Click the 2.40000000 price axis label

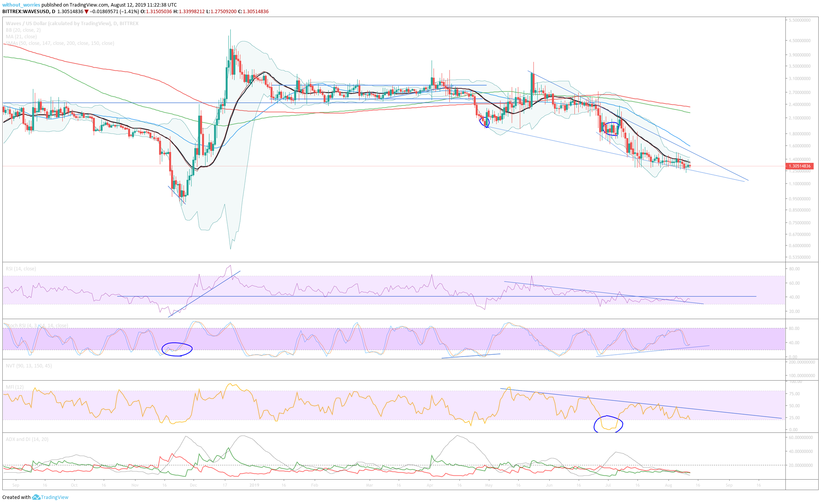(800, 105)
